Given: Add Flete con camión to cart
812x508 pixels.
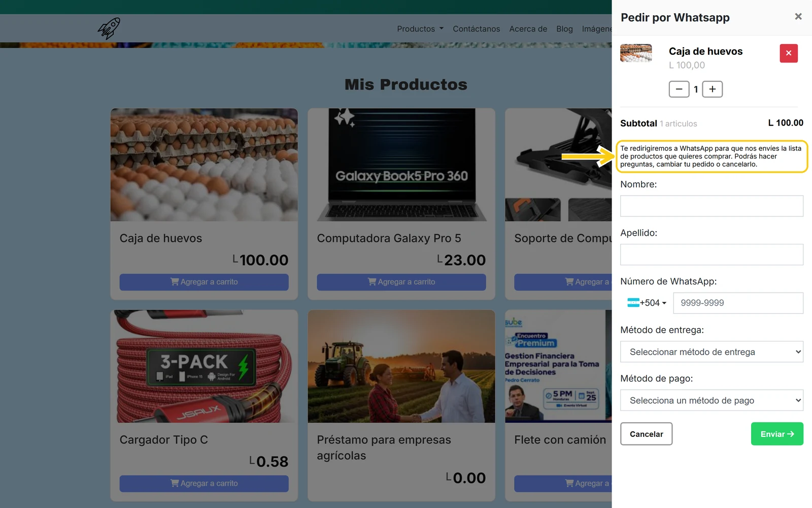Looking at the screenshot, I should click(x=563, y=484).
